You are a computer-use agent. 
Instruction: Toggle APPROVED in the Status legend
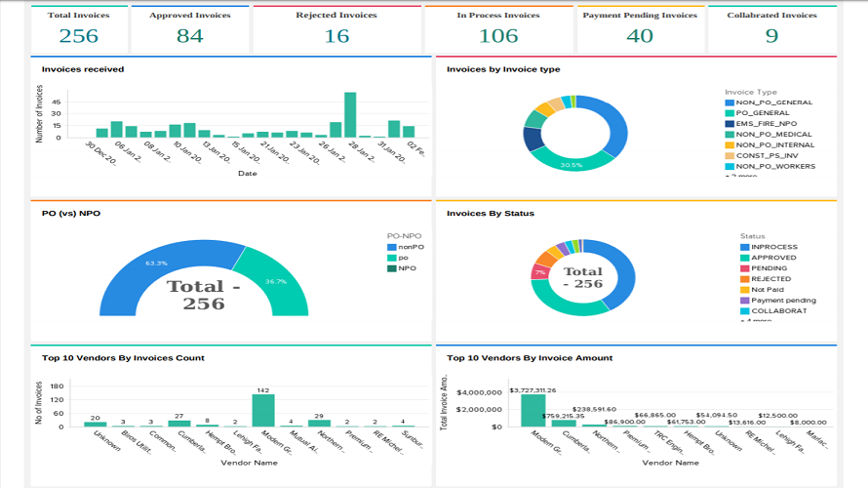[769, 258]
